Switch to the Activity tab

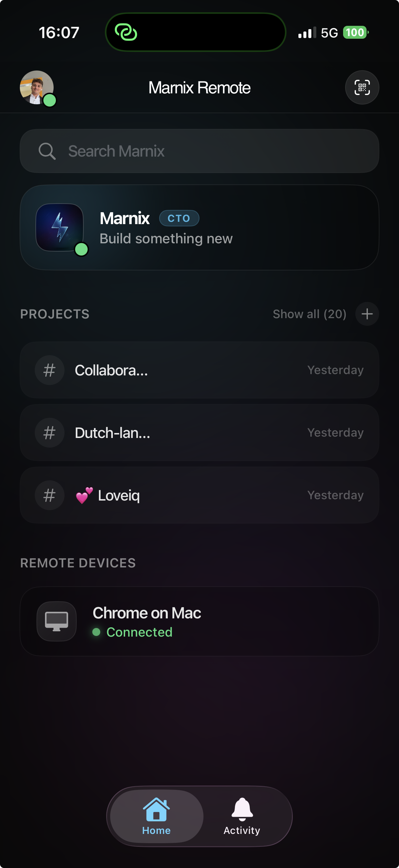click(242, 816)
